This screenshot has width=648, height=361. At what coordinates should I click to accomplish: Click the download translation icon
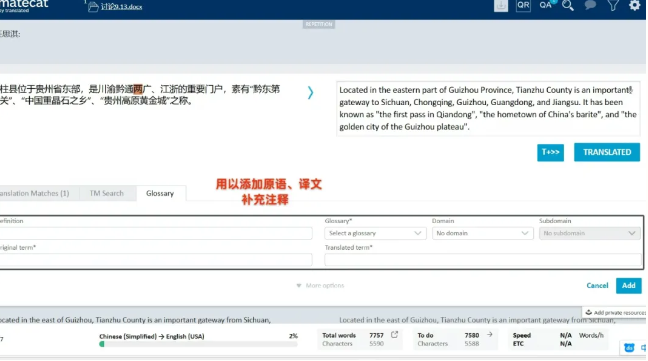click(500, 5)
